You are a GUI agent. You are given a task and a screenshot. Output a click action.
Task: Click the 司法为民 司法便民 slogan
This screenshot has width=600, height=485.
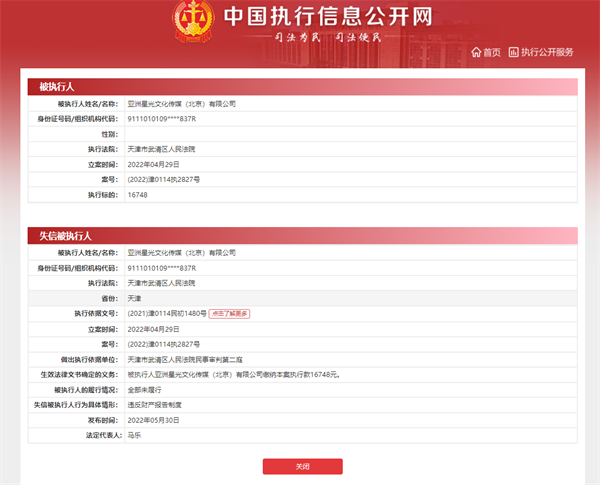[328, 38]
